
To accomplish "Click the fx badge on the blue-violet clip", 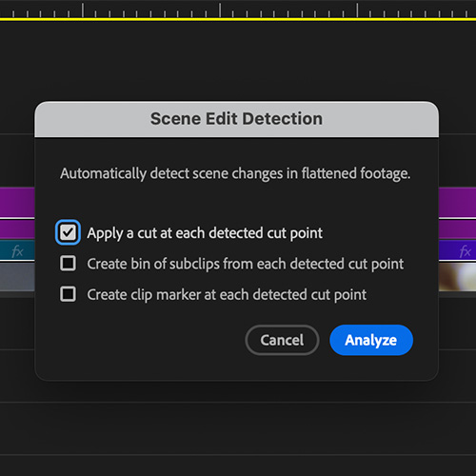I will click(x=466, y=251).
